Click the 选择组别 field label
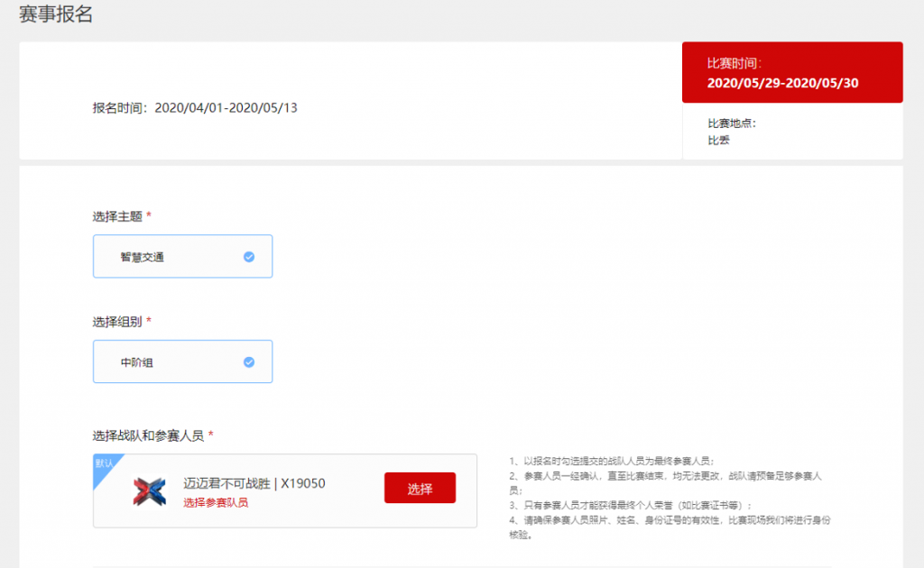Screen dimensions: 924x568 point(117,322)
